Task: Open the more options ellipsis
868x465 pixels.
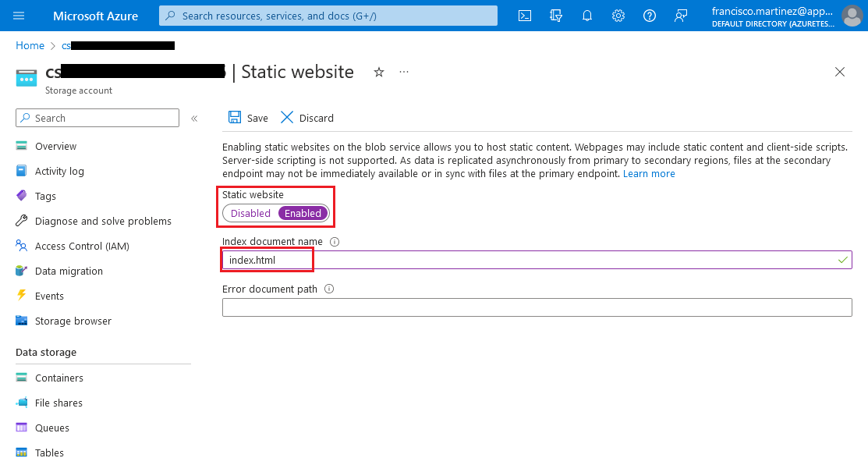Action: (404, 72)
